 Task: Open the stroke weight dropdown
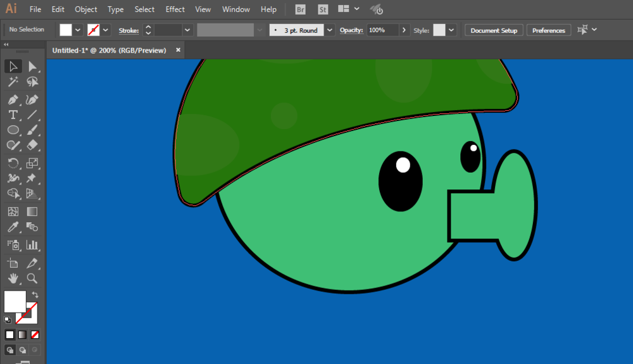(187, 30)
